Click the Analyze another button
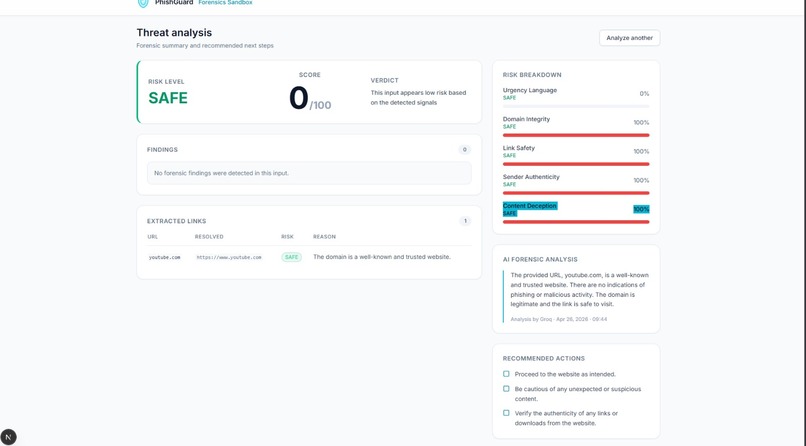The height and width of the screenshot is (446, 806). (x=629, y=38)
